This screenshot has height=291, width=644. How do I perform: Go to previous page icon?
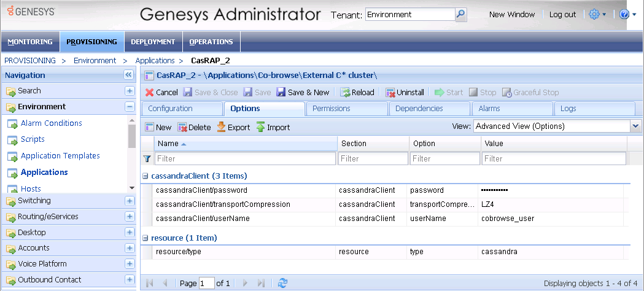pyautogui.click(x=165, y=283)
